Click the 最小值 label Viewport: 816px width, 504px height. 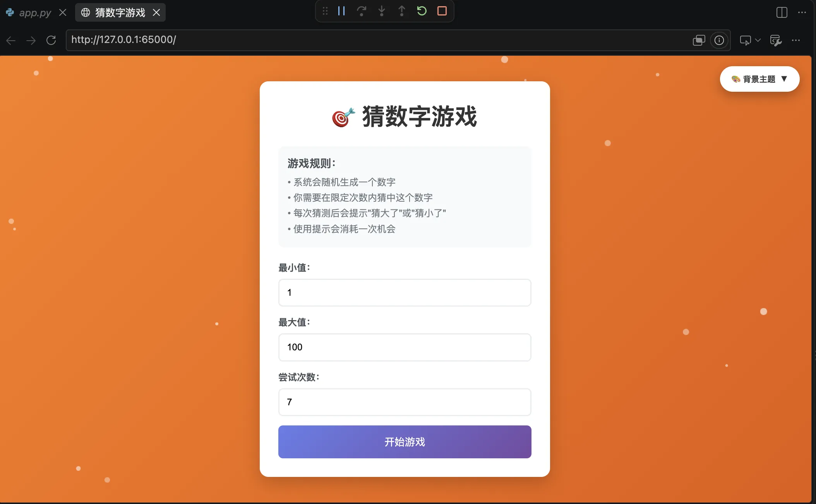pos(294,267)
